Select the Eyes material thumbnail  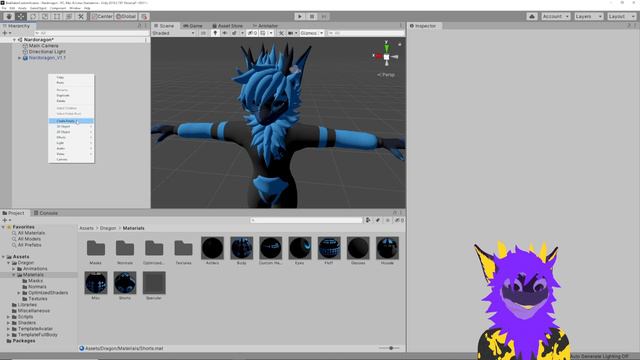[x=300, y=248]
